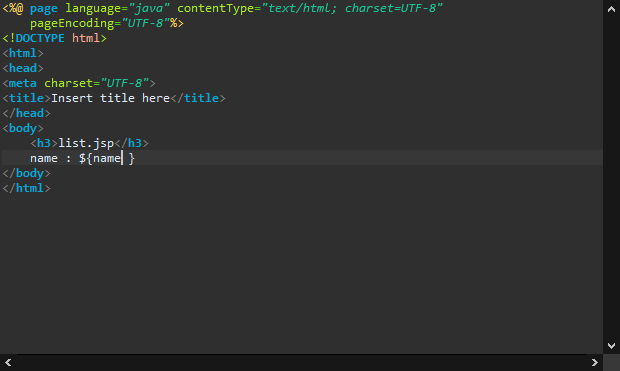Click the scroll right arrow of horizontal scrollbar
Image resolution: width=620 pixels, height=371 pixels.
(594, 362)
